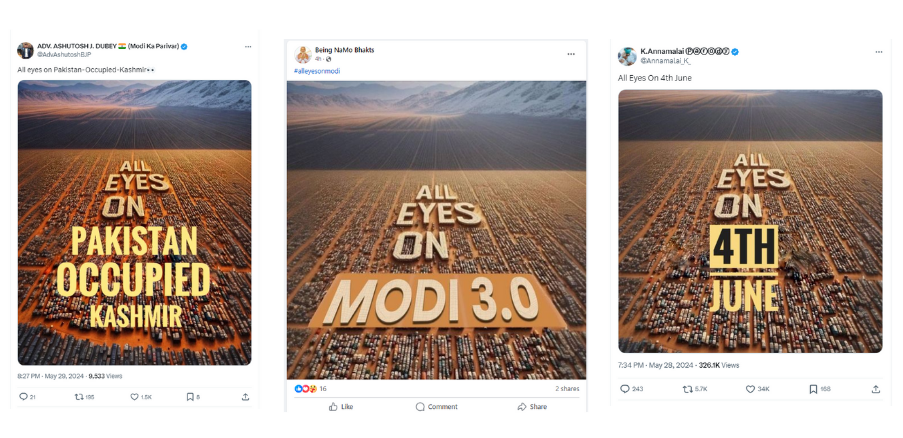Like the Pakistan-Occupied-Kashmir tweet
The image size is (903, 438).
[x=135, y=397]
